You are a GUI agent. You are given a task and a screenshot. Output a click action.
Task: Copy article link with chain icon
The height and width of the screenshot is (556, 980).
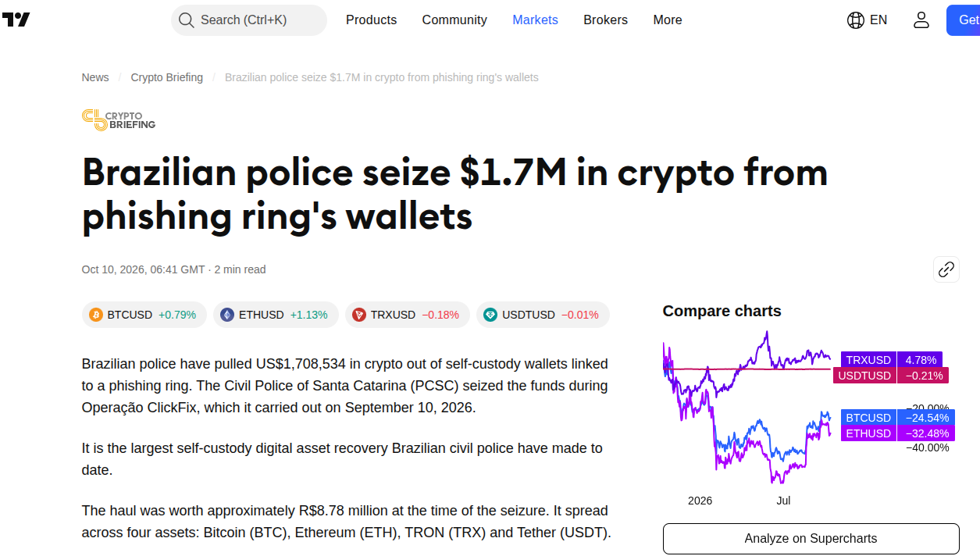tap(946, 269)
